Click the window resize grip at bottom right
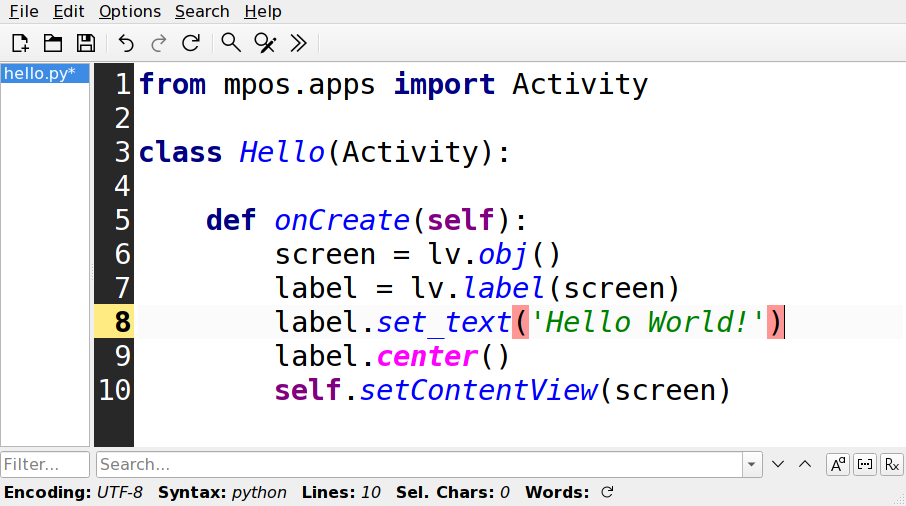Image resolution: width=906 pixels, height=506 pixels. tap(900, 500)
